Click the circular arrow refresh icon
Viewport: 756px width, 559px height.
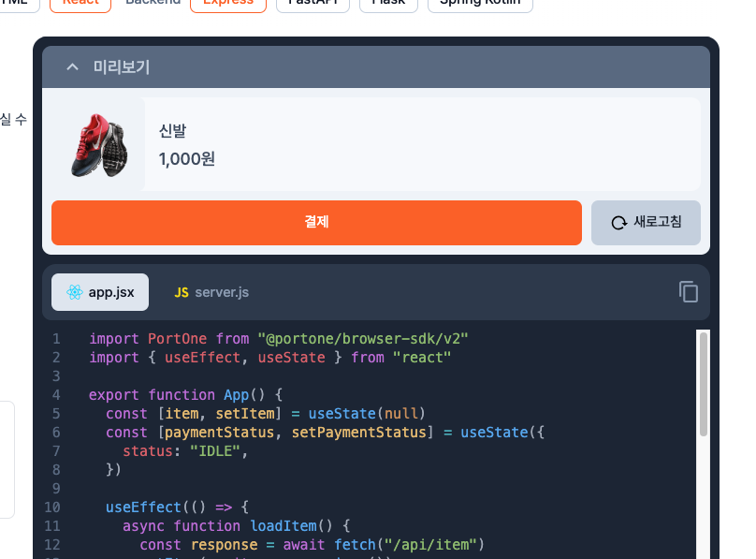(619, 222)
